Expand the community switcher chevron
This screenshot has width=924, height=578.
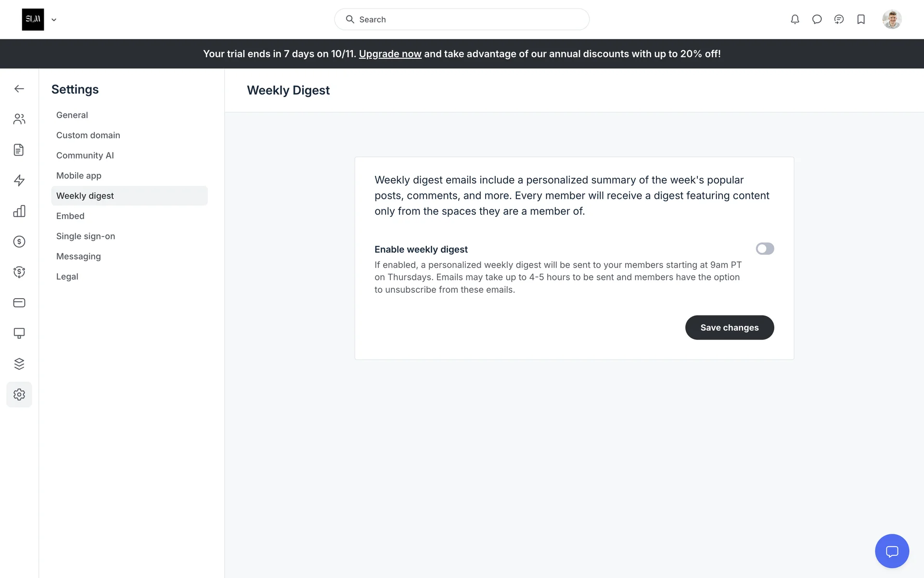click(x=54, y=20)
